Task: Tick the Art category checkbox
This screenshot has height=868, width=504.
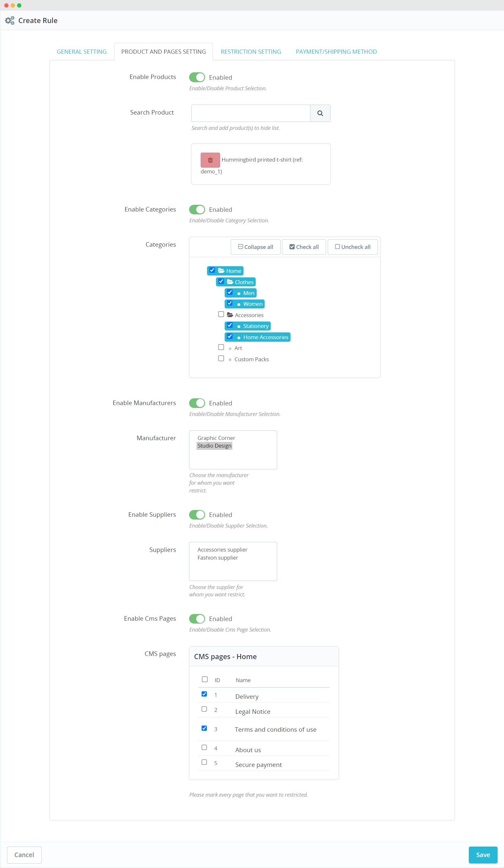Action: coord(221,347)
